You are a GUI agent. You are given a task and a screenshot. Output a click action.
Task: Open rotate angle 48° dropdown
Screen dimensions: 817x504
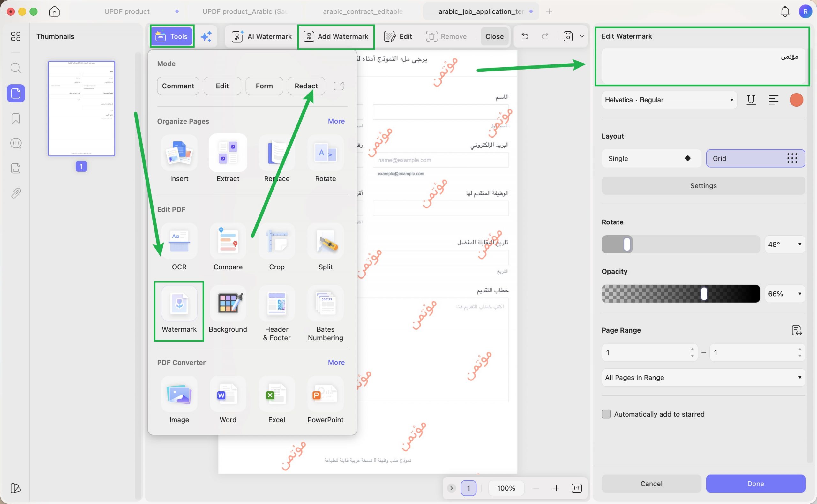coord(784,244)
